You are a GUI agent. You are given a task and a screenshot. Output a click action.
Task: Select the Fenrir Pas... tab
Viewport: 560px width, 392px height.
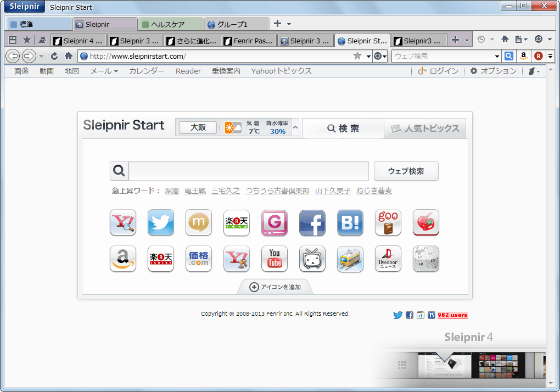click(x=249, y=41)
